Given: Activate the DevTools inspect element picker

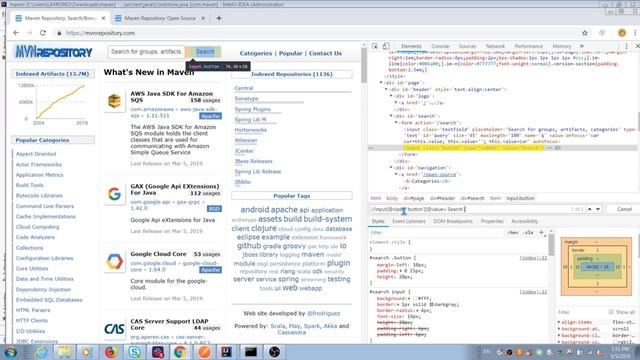Looking at the screenshot, I should (375, 46).
